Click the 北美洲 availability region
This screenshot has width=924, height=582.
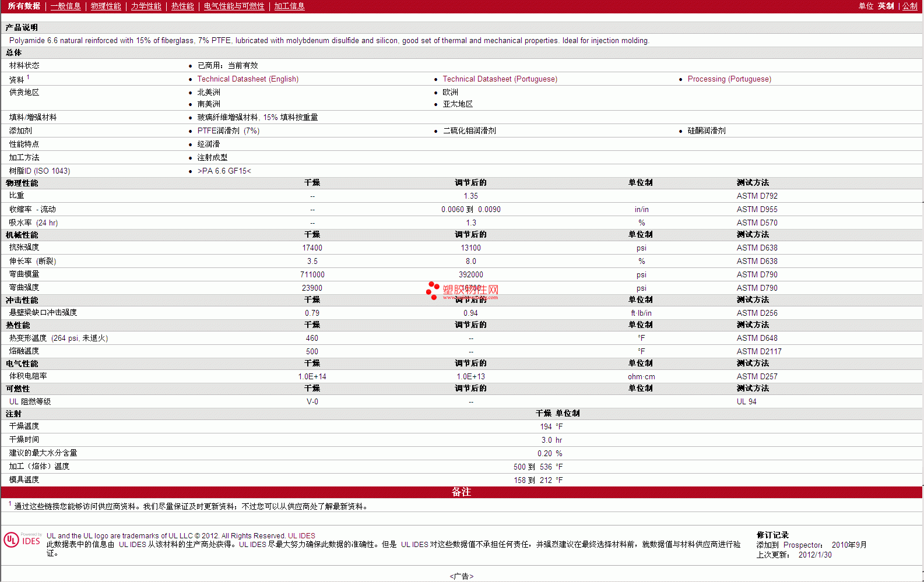click(x=209, y=92)
